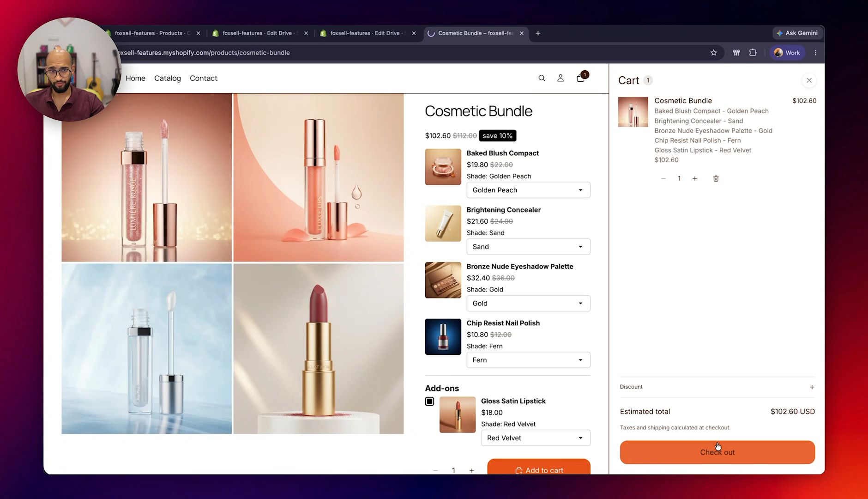868x499 pixels.
Task: View the gold lipstick product image
Action: [319, 349]
